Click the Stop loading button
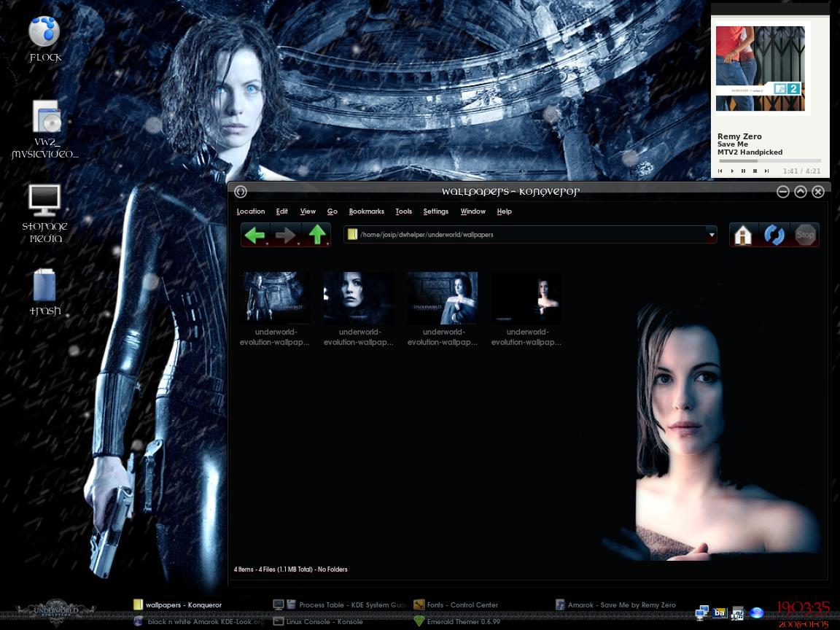Image resolution: width=840 pixels, height=630 pixels. [x=805, y=235]
